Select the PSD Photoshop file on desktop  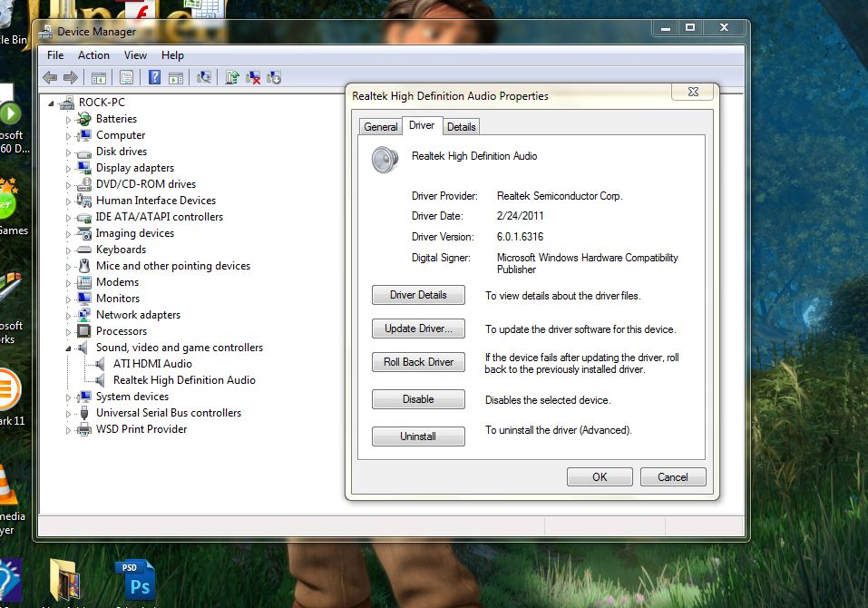(134, 580)
